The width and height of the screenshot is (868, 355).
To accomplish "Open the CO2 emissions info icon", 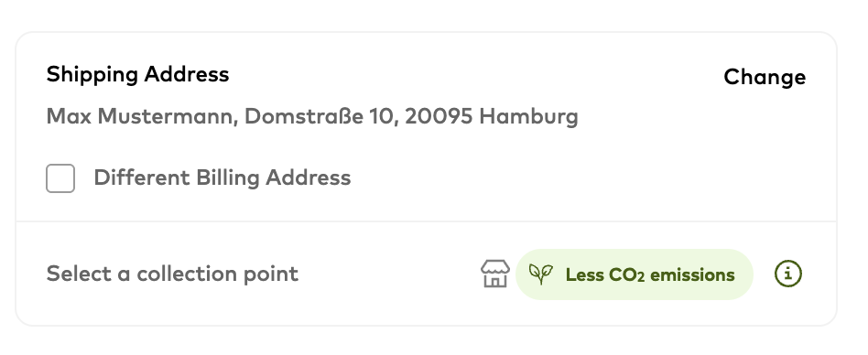I will coord(787,274).
